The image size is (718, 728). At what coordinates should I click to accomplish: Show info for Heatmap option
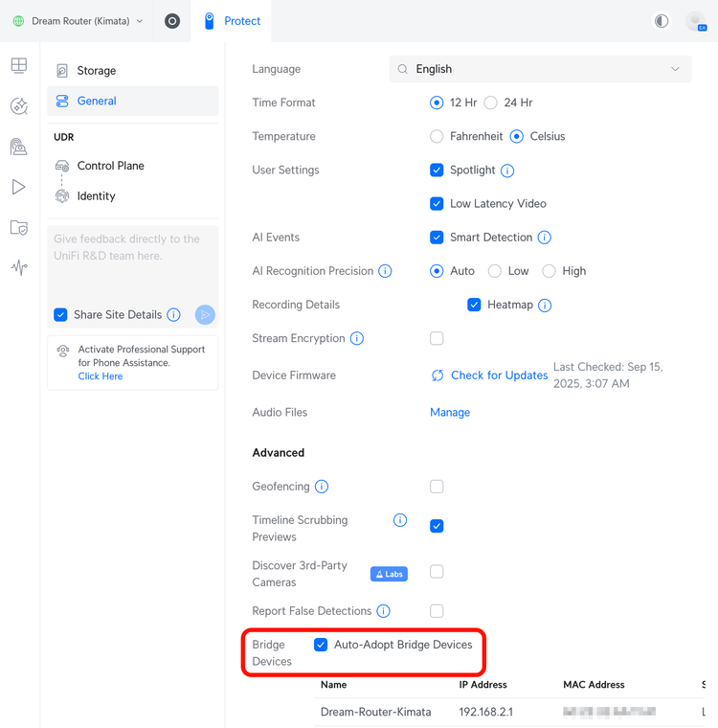pyautogui.click(x=545, y=305)
